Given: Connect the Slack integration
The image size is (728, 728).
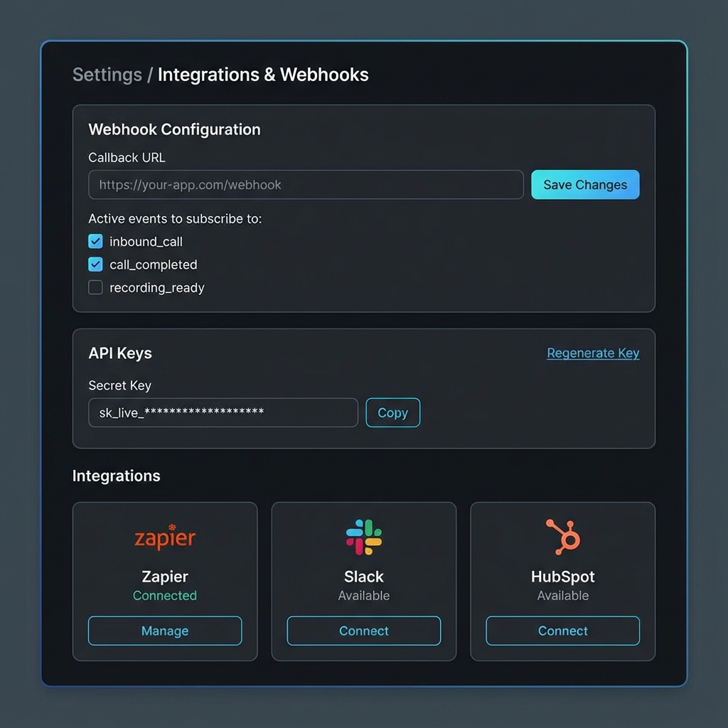Looking at the screenshot, I should pyautogui.click(x=363, y=631).
